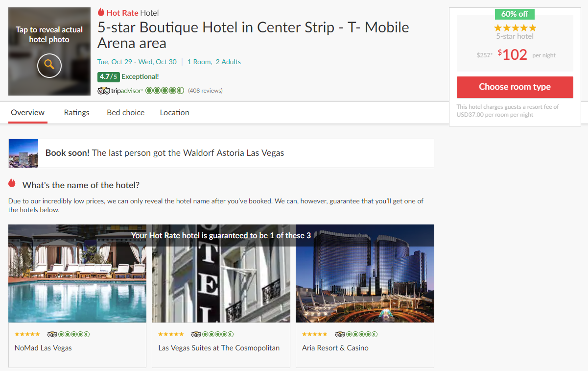Click the 'guaranteed to be 1 of these 3' caption
Screen dimensions: 588x371
[x=221, y=236]
